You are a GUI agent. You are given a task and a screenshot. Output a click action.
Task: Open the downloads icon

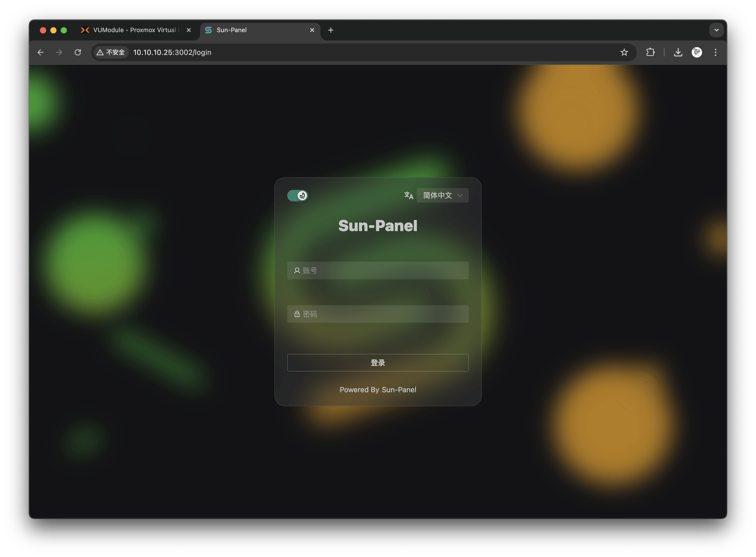click(x=678, y=52)
